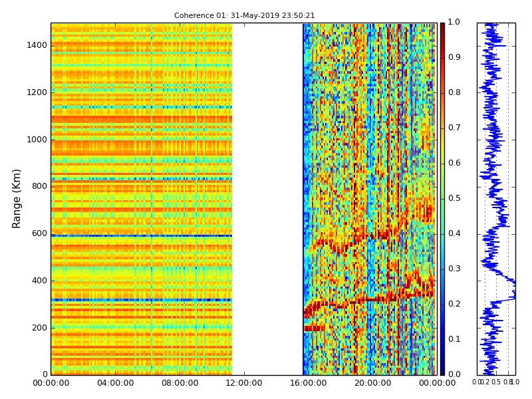Click the 0.5 colorbar label

(454, 198)
